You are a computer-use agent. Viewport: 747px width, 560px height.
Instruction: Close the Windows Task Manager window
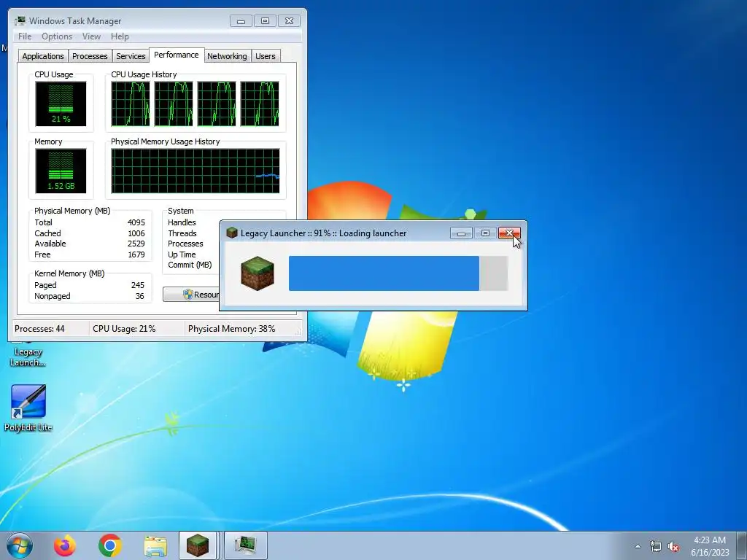[x=289, y=21]
